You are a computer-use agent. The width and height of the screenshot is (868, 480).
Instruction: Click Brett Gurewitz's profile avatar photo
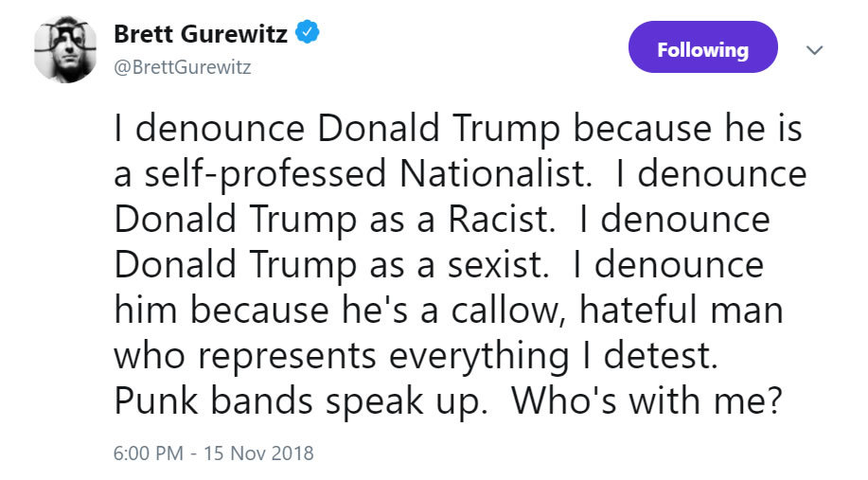pos(64,50)
